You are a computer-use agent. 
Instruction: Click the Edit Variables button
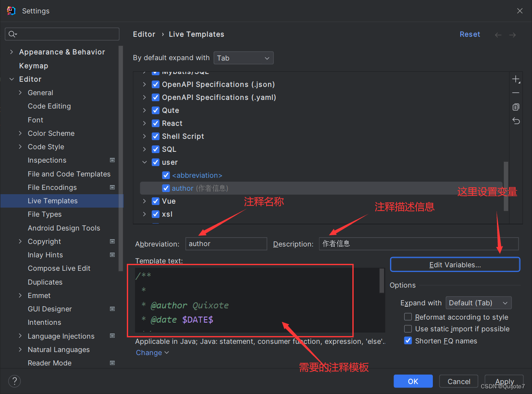coord(455,265)
